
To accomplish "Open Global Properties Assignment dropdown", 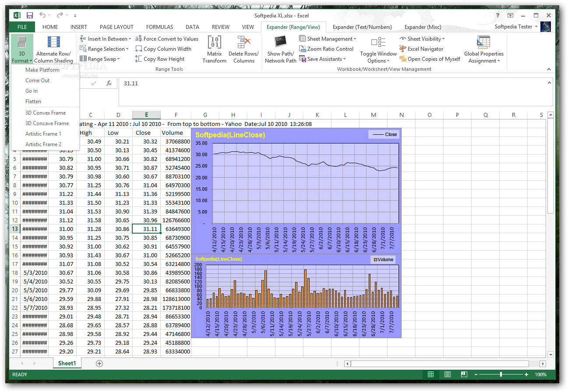I will [x=484, y=49].
